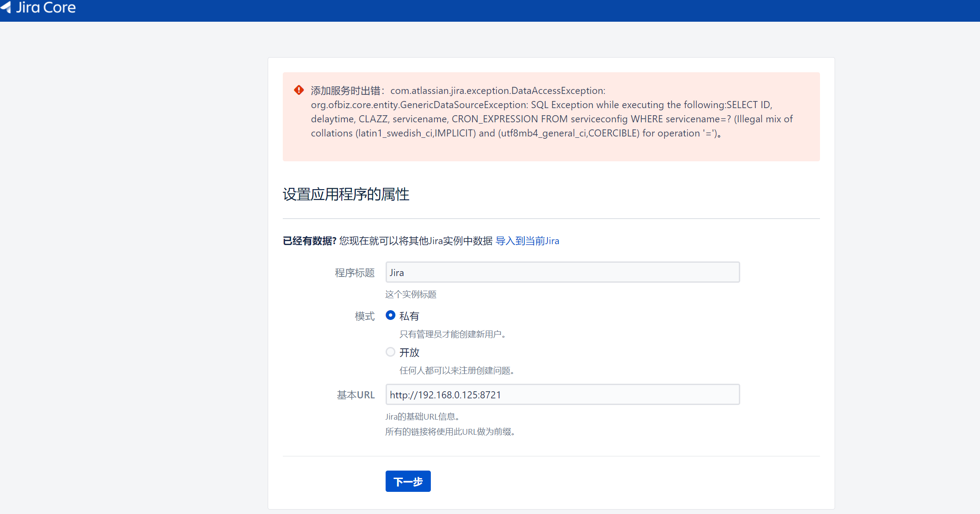Click the 导入到当前Jira import link

(x=527, y=241)
